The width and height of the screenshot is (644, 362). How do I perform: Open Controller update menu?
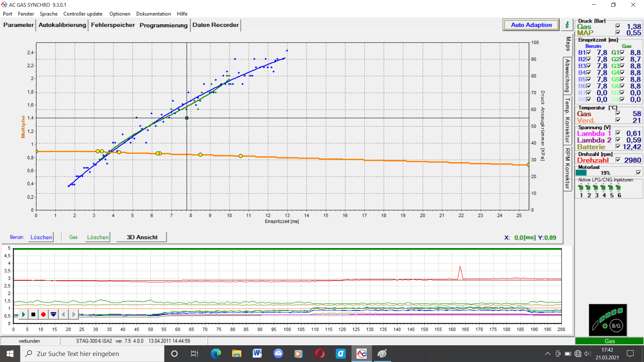(x=83, y=14)
